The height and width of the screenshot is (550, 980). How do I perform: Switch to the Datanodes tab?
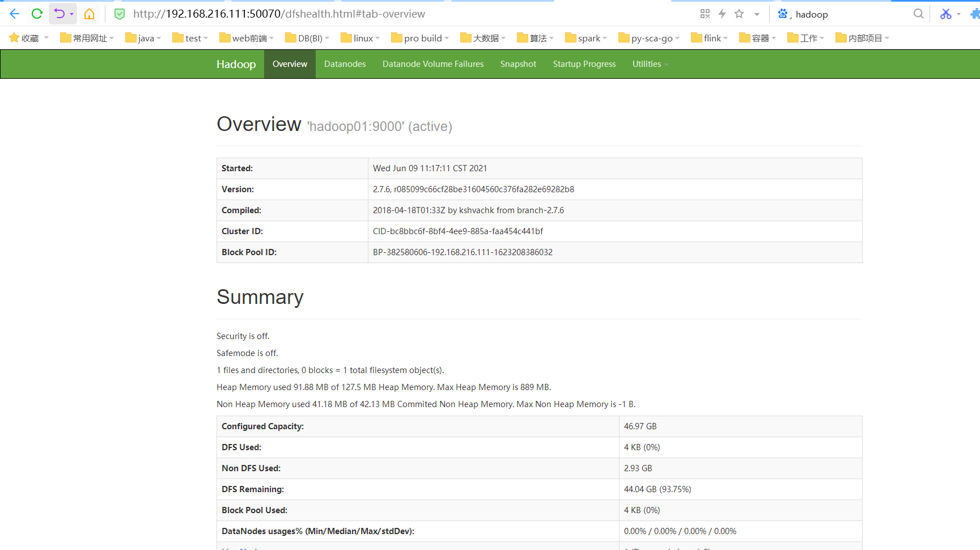coord(345,64)
